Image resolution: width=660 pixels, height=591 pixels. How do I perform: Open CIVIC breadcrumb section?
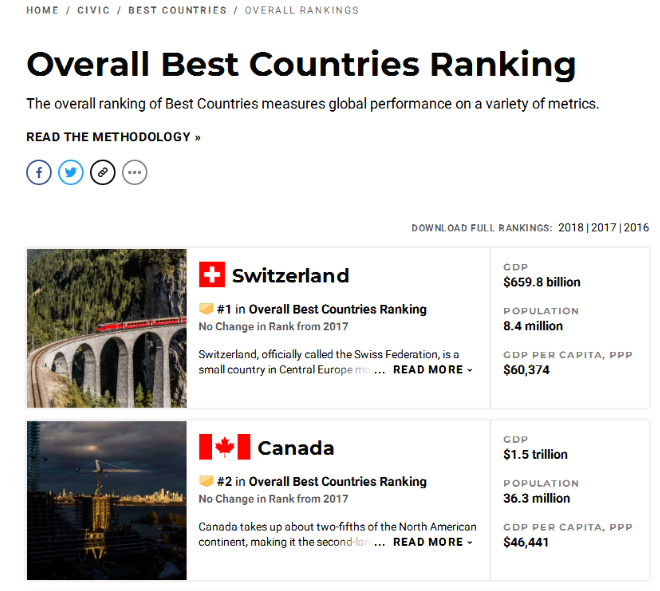coord(93,10)
